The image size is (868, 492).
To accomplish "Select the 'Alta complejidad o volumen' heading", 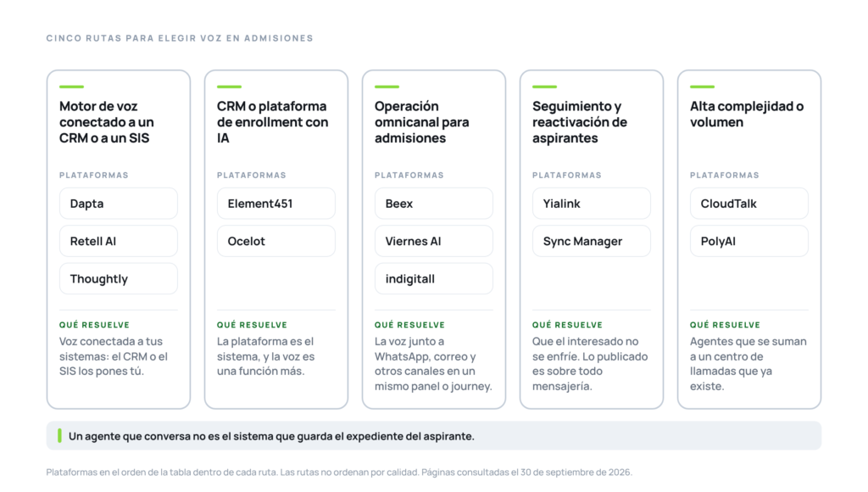I will point(747,115).
